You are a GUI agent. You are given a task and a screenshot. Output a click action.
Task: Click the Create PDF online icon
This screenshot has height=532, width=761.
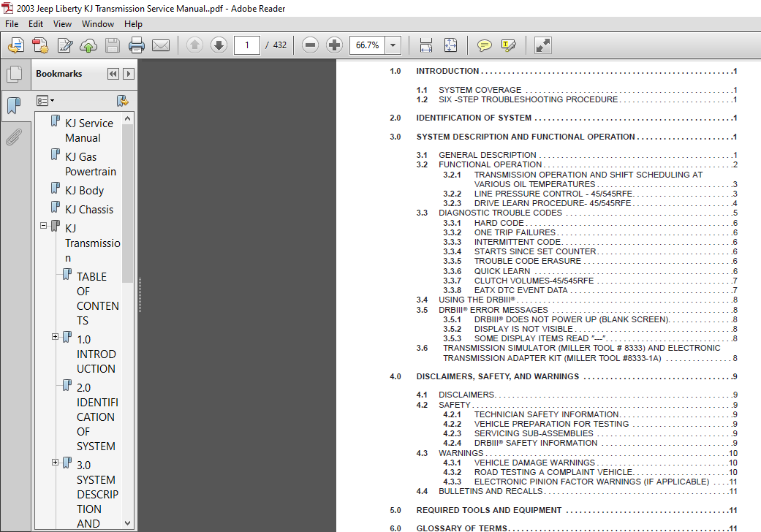coord(16,45)
